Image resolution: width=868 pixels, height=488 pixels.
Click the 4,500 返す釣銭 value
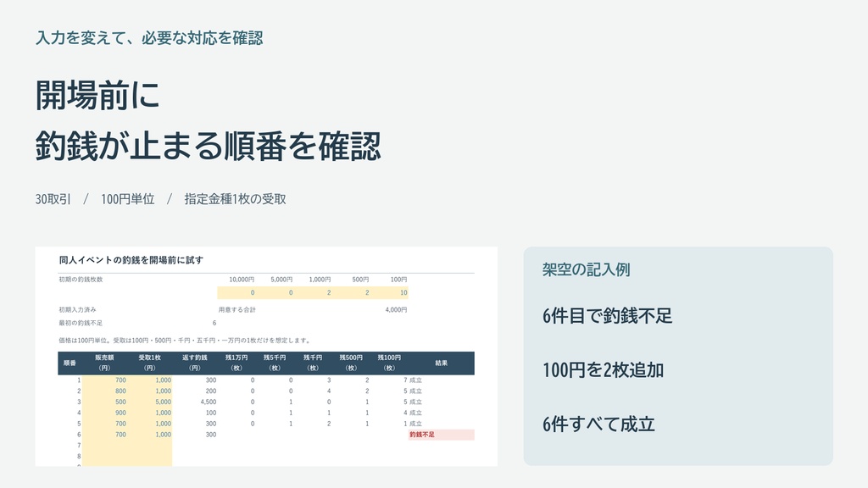pyautogui.click(x=209, y=402)
